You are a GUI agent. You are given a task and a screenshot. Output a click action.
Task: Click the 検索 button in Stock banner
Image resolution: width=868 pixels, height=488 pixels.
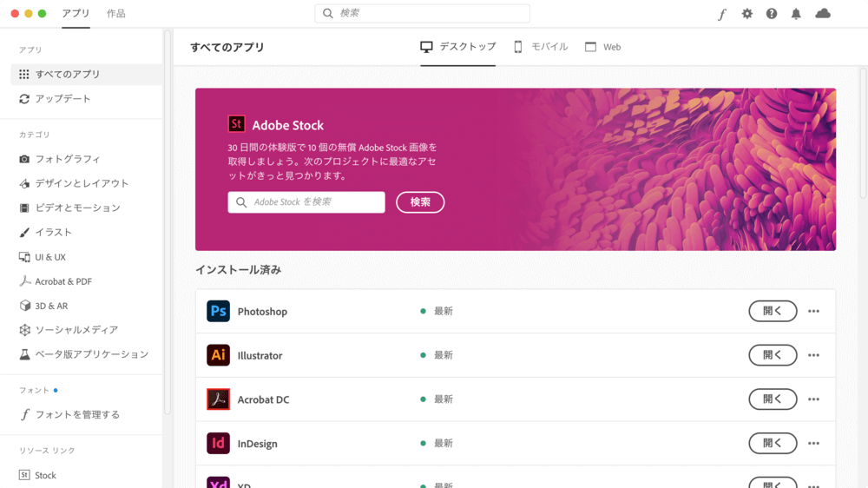click(x=420, y=202)
